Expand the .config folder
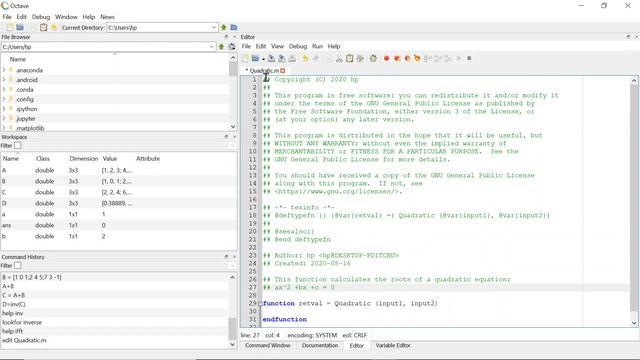This screenshot has width=640, height=360. pyautogui.click(x=4, y=99)
